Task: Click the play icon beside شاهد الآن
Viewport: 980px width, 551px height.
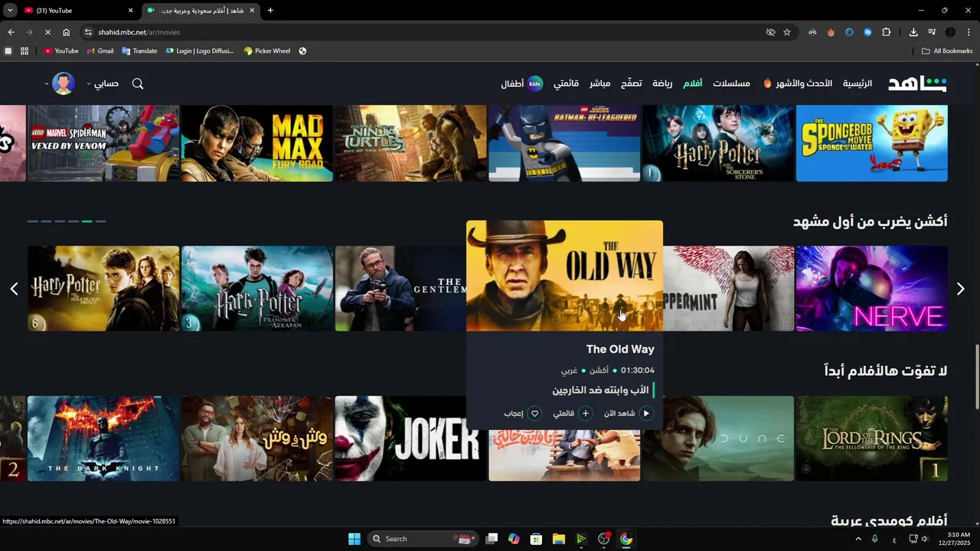Action: pos(646,413)
